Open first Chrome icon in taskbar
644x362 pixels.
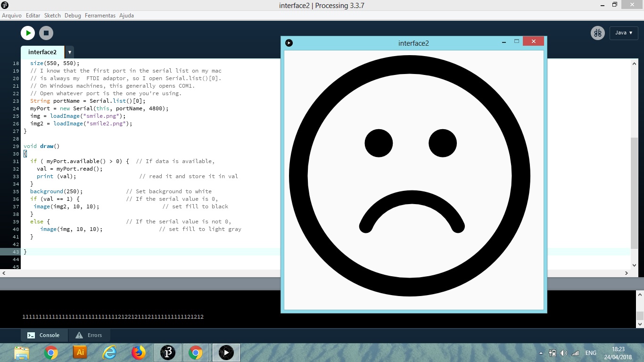51,353
